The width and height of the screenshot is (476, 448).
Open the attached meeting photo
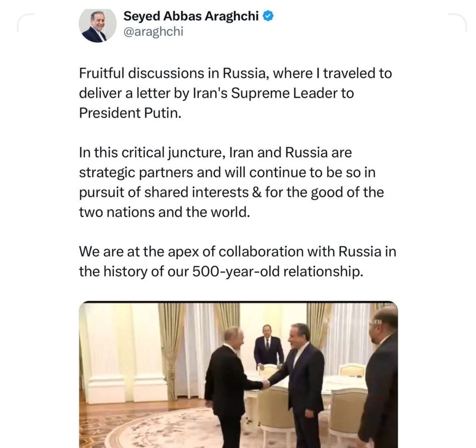tap(239, 375)
